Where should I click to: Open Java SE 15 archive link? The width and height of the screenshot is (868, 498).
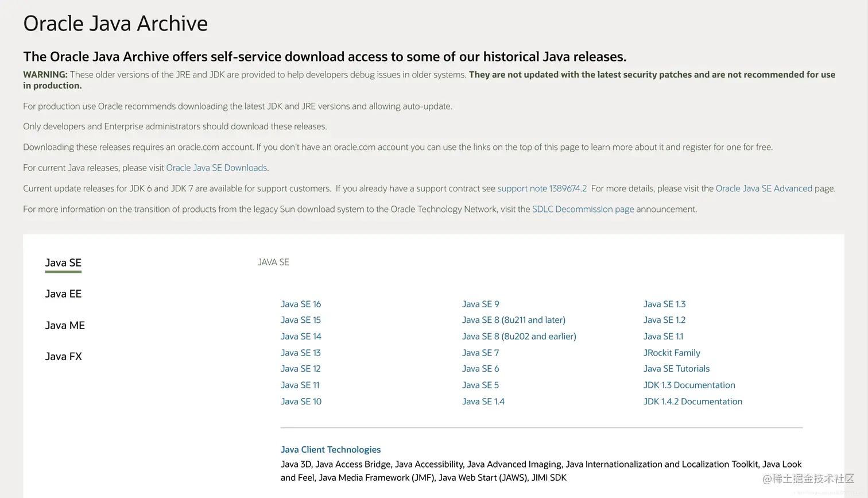(301, 320)
